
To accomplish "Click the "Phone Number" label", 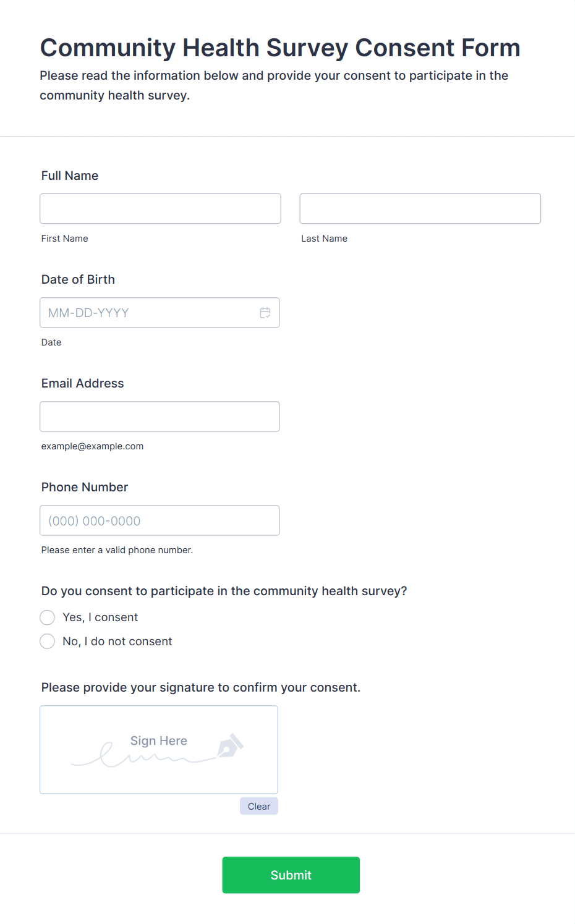I will (x=85, y=487).
